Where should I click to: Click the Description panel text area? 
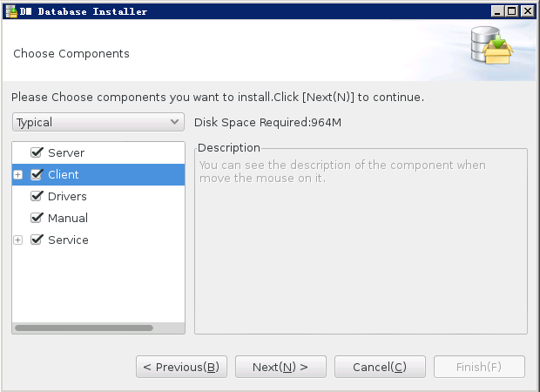tap(361, 241)
